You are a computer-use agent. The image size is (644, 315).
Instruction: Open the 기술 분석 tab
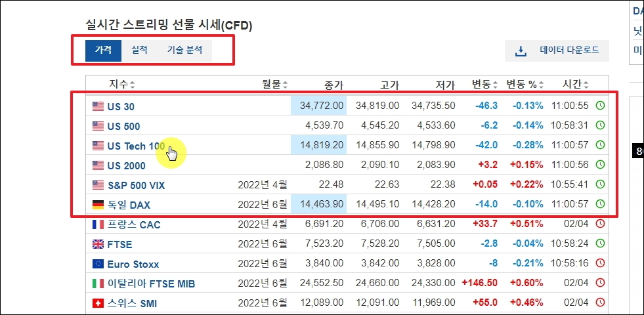click(x=185, y=51)
